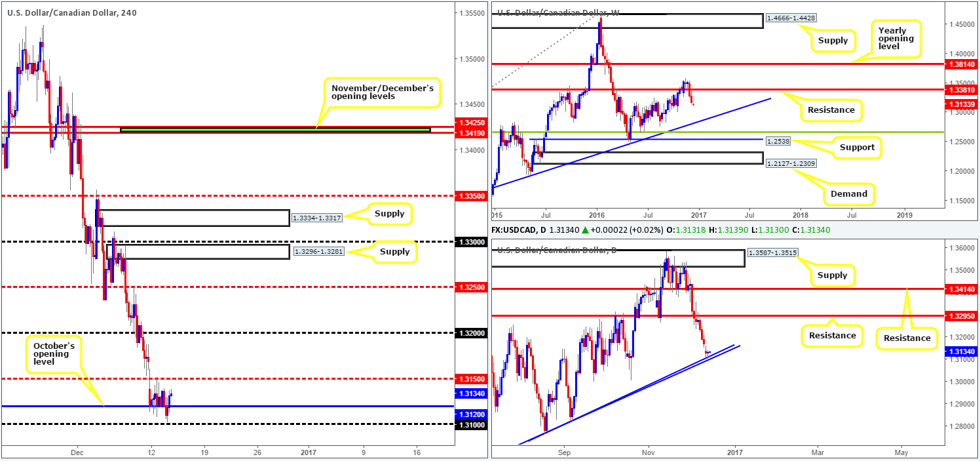Click "May" on the daily time axis
Image resolution: width=980 pixels, height=461 pixels.
tap(901, 452)
